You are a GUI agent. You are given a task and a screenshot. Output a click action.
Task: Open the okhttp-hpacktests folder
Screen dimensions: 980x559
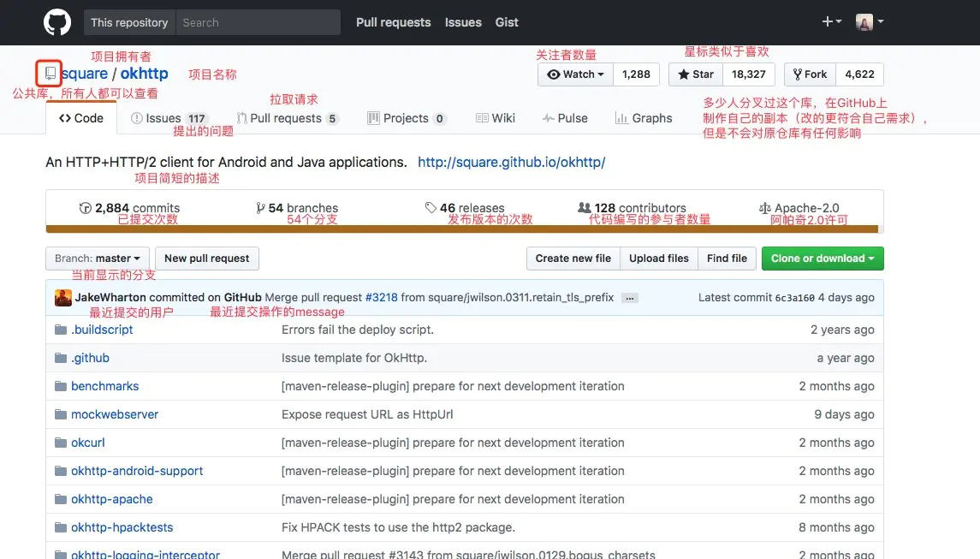pos(122,527)
